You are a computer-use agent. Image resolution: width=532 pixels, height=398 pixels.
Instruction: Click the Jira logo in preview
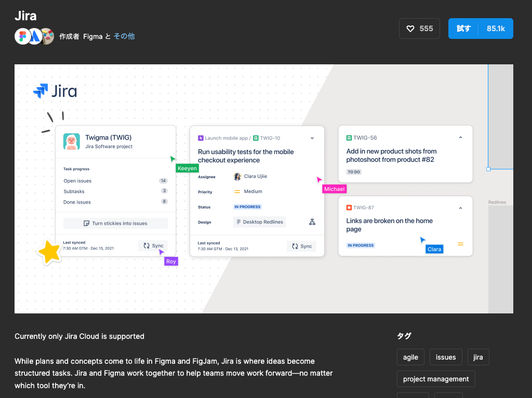[55, 91]
